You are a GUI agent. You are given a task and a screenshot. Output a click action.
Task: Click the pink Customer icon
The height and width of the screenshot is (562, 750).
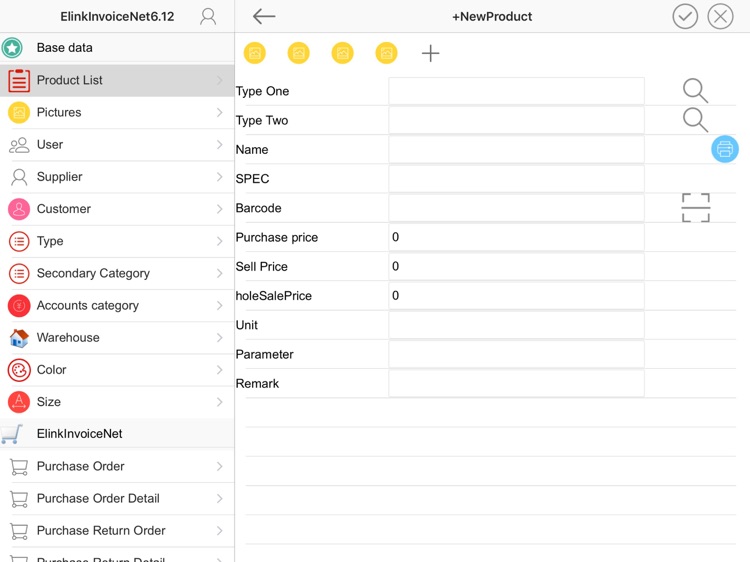click(19, 209)
